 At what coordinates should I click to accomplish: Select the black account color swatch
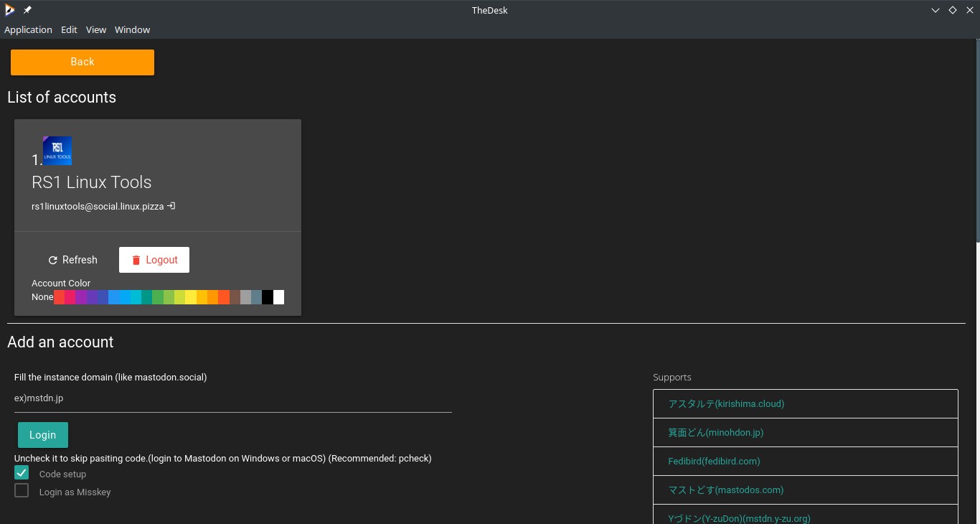268,297
